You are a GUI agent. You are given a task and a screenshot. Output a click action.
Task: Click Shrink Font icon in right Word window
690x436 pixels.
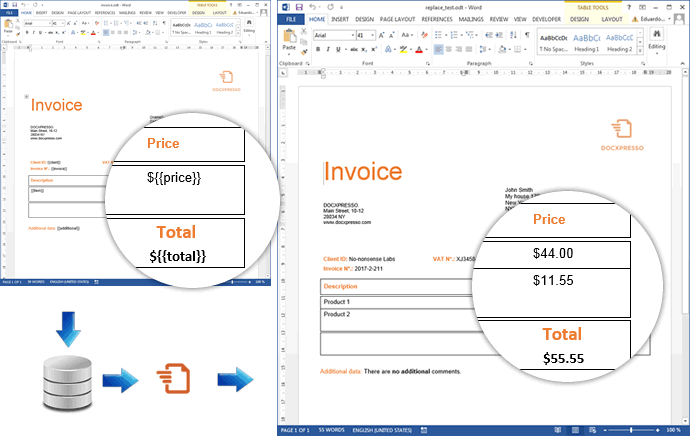point(392,35)
